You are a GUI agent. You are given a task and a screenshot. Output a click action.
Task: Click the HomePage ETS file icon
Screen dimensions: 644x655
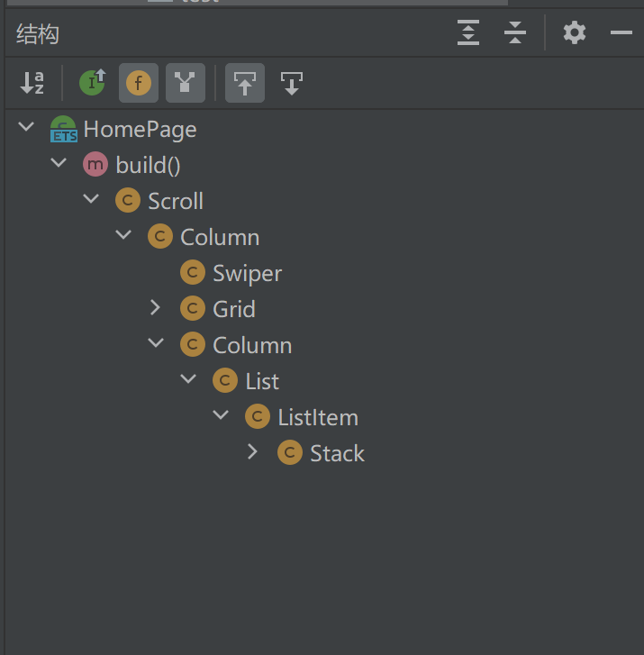(63, 129)
